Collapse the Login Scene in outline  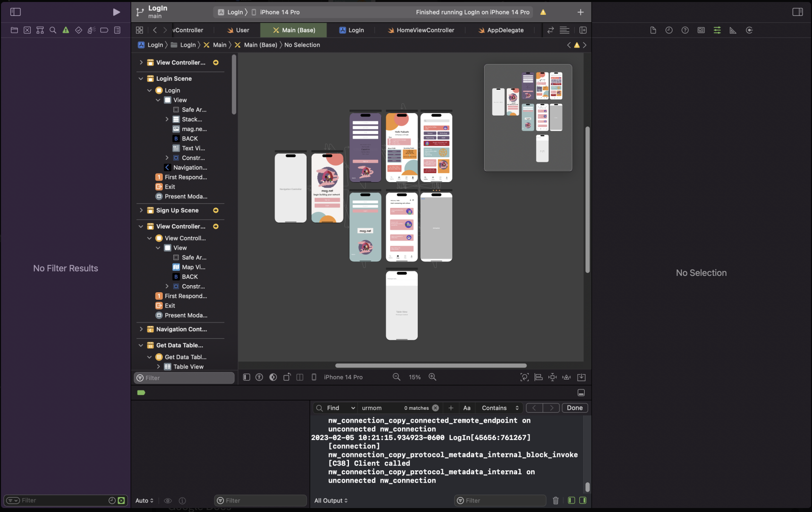point(141,78)
